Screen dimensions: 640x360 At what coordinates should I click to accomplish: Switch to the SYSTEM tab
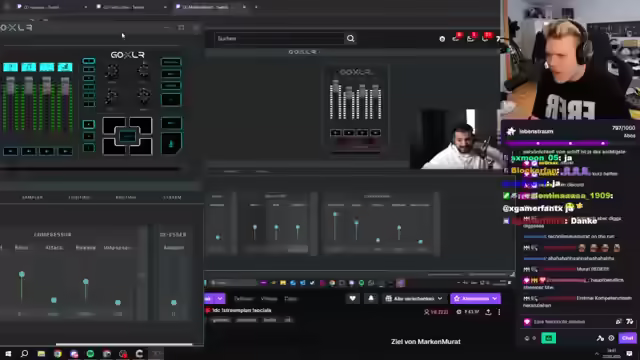[172, 198]
